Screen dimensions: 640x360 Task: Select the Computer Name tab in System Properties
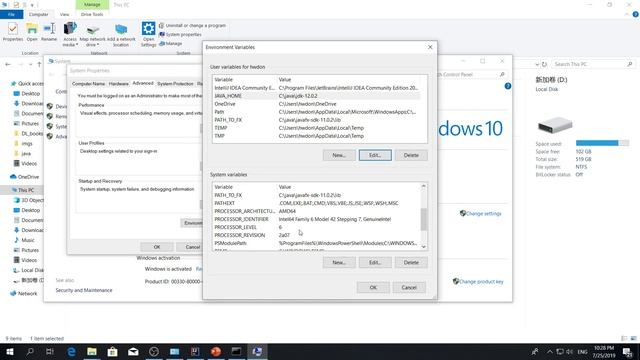pyautogui.click(x=88, y=84)
